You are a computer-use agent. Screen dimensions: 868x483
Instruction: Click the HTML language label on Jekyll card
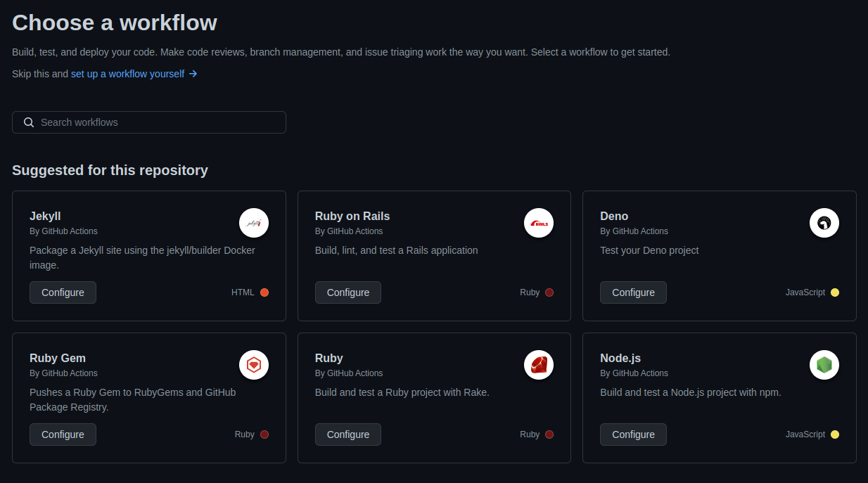click(x=243, y=292)
